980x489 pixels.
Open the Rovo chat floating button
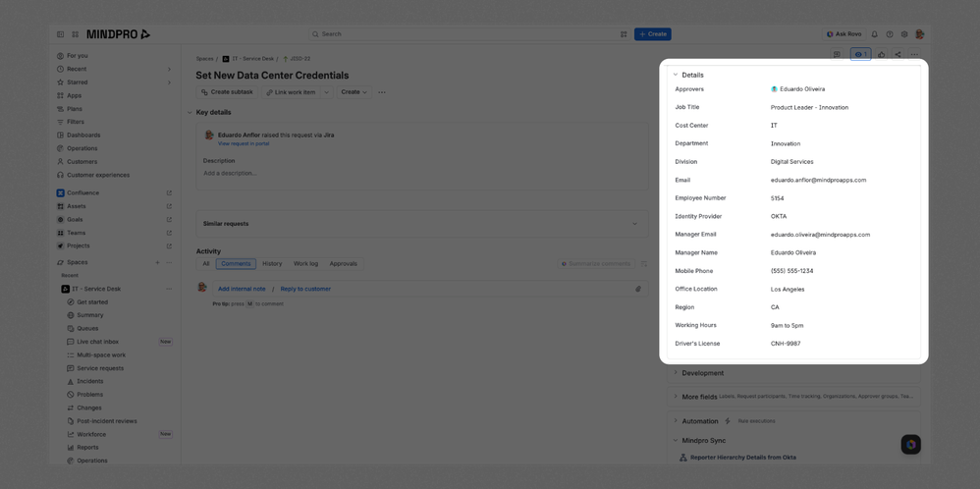(910, 445)
